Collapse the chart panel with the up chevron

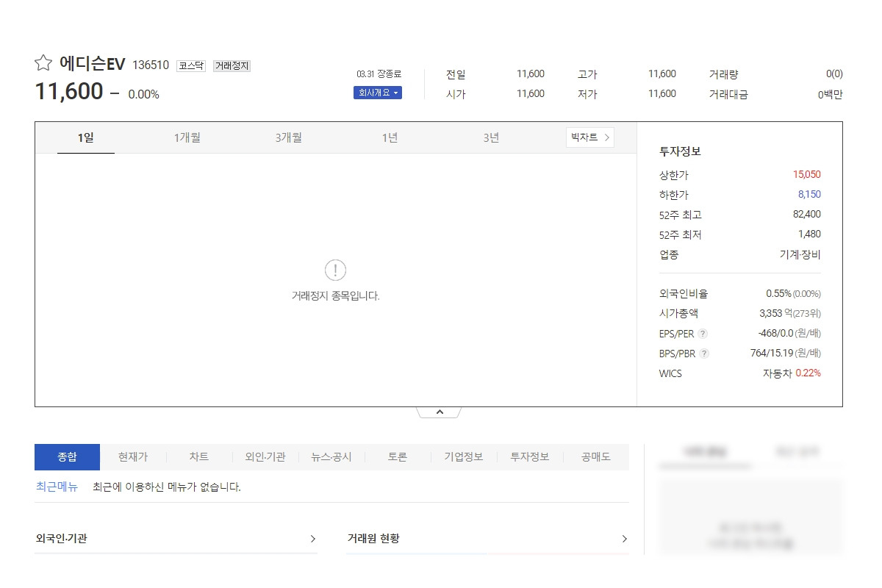coord(440,412)
